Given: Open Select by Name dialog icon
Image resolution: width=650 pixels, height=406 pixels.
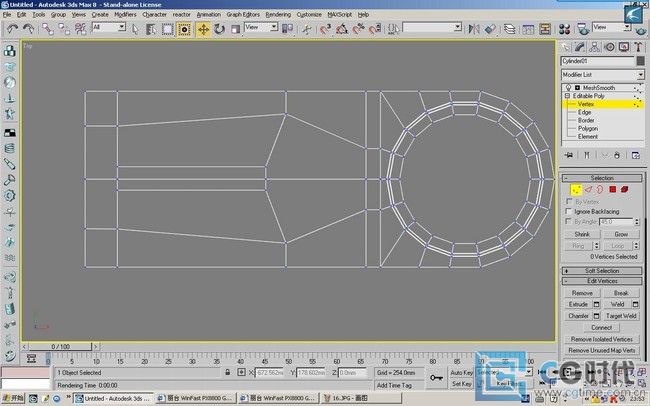Looking at the screenshot, I should (x=151, y=29).
